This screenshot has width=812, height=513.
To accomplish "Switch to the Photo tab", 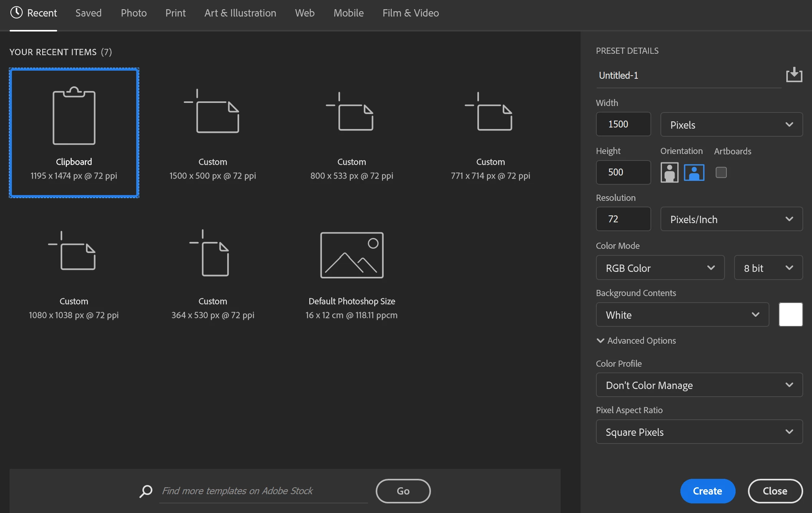I will (134, 13).
